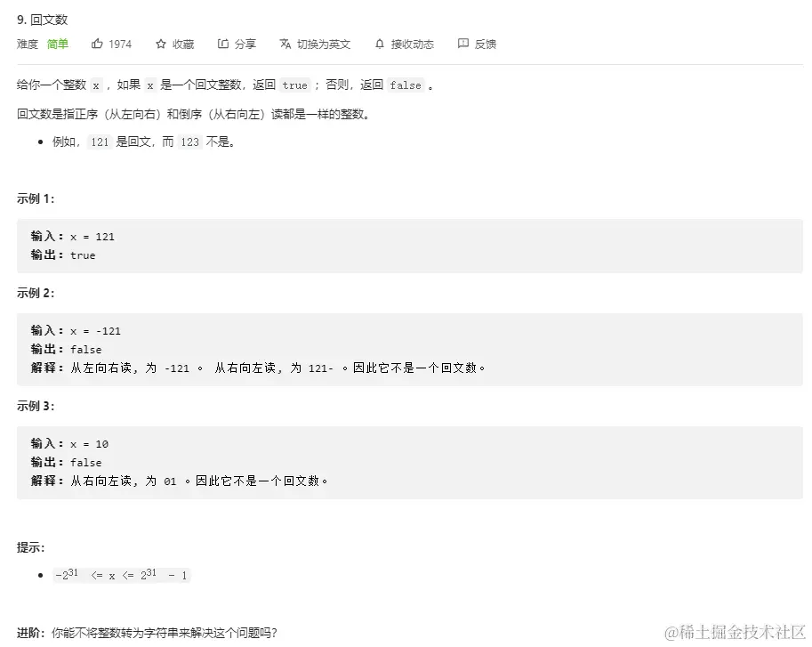Click the bell notification icon

[380, 44]
